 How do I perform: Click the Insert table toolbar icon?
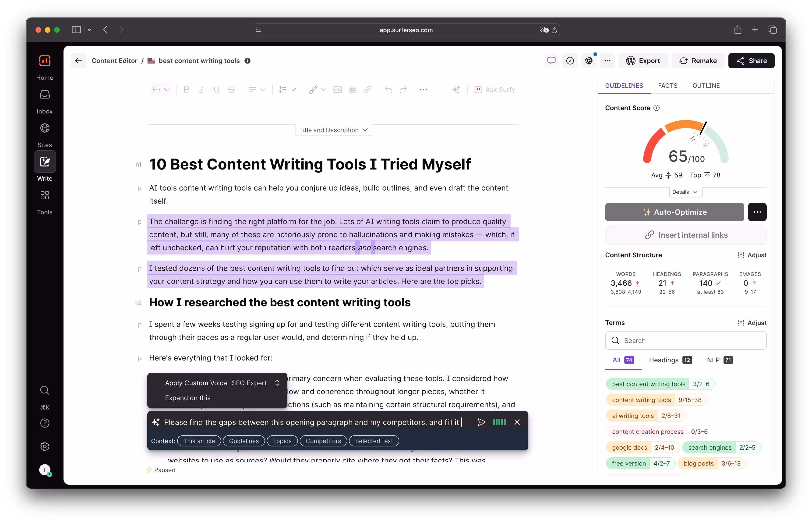(x=353, y=90)
